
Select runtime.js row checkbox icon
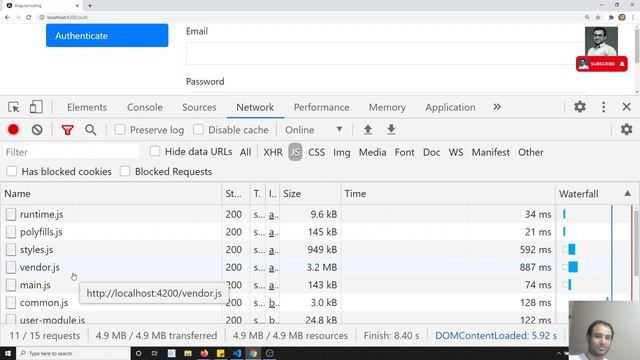pyautogui.click(x=11, y=214)
